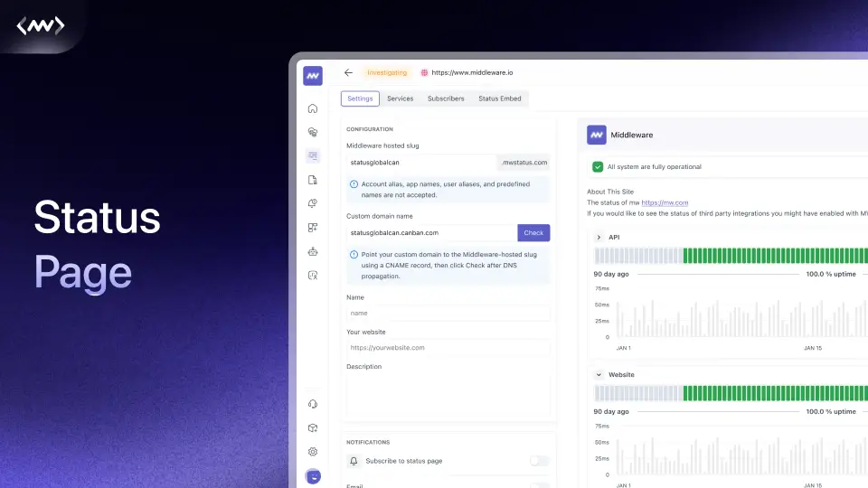Image resolution: width=868 pixels, height=488 pixels.
Task: Click the top-left brand logo
Action: [41, 25]
